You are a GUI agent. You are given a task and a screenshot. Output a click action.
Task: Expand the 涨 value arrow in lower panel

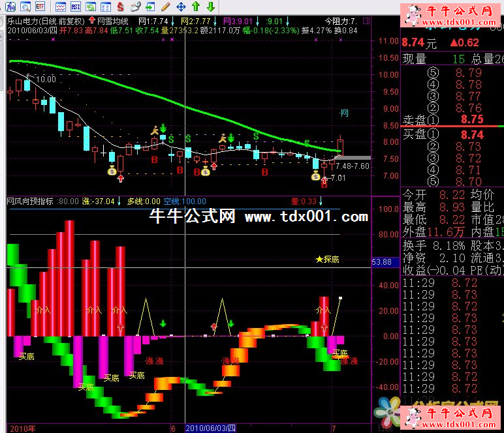click(x=119, y=201)
